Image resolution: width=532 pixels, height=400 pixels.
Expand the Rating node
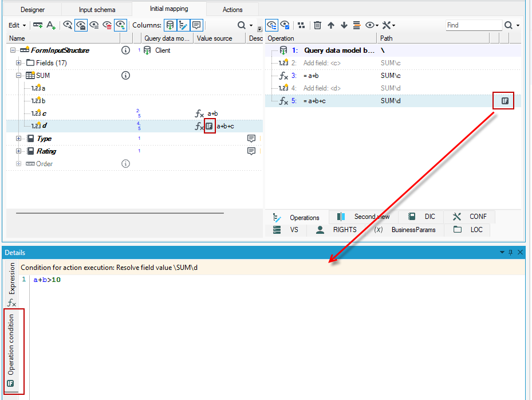point(19,151)
